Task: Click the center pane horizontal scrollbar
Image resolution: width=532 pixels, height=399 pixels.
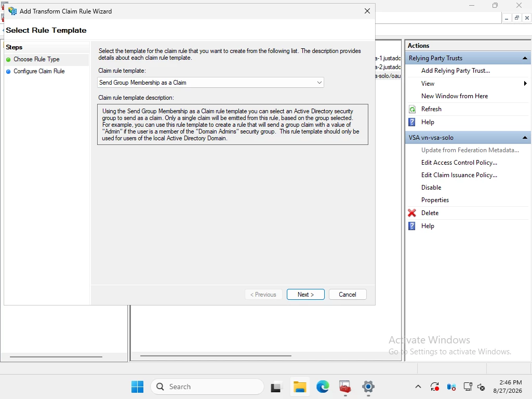Action: click(x=216, y=356)
